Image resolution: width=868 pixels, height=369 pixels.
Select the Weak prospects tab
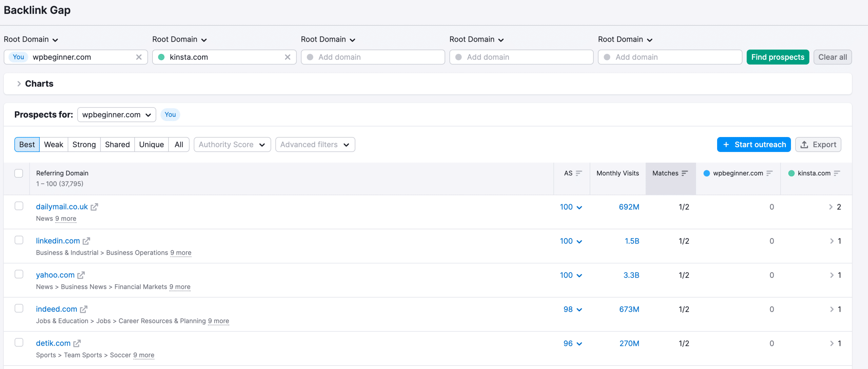click(54, 144)
